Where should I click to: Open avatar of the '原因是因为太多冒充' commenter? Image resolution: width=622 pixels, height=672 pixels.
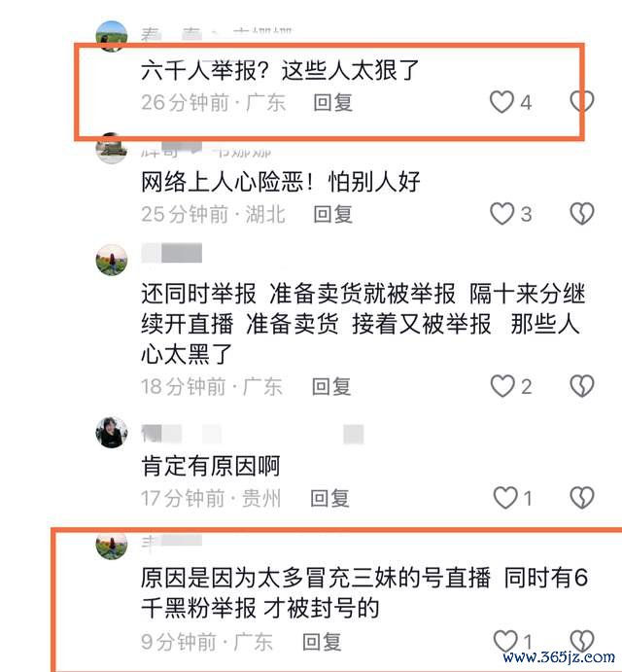click(x=112, y=546)
